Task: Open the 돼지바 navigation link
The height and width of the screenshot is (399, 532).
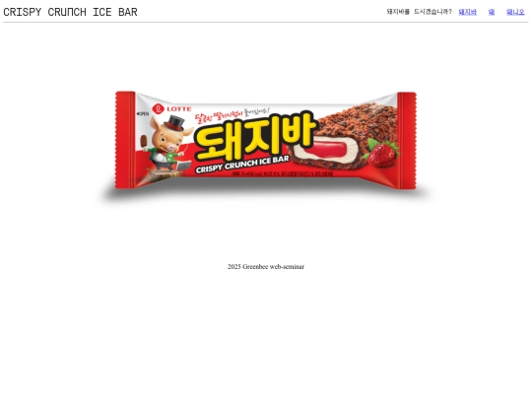Action: (x=468, y=12)
